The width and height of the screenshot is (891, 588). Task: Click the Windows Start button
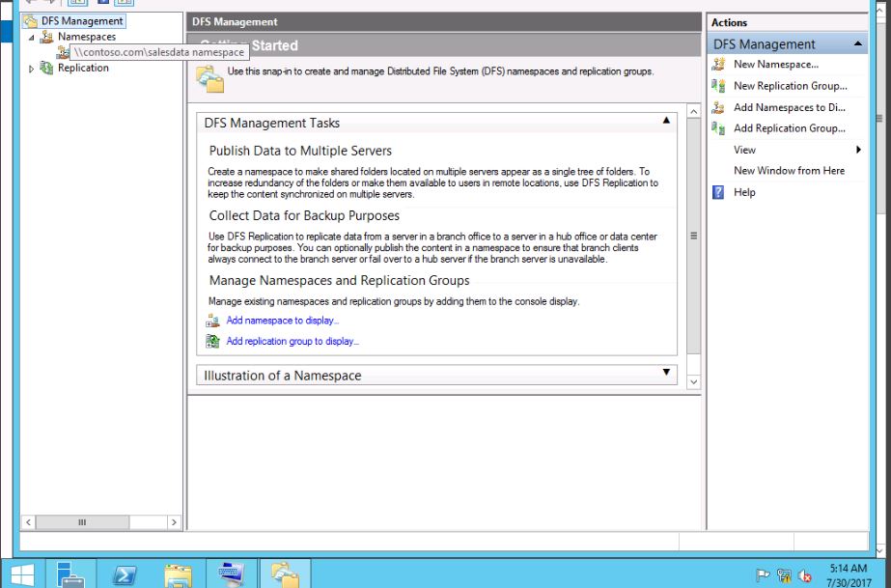21,574
